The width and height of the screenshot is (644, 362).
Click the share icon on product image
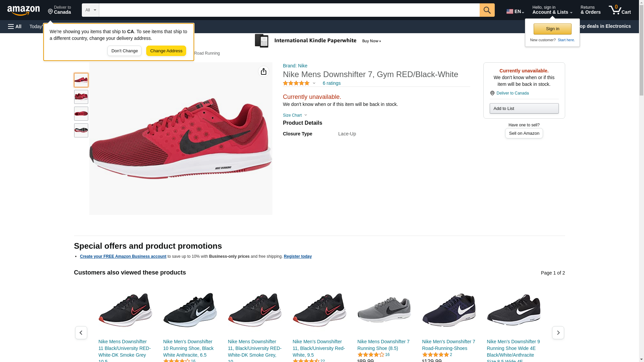(264, 71)
